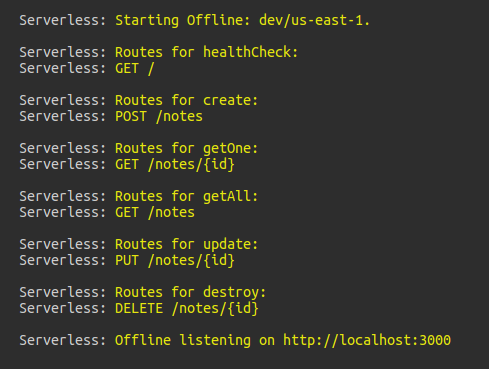This screenshot has height=369, width=489.
Task: Click 'Offline listening on' text
Action: 195,340
